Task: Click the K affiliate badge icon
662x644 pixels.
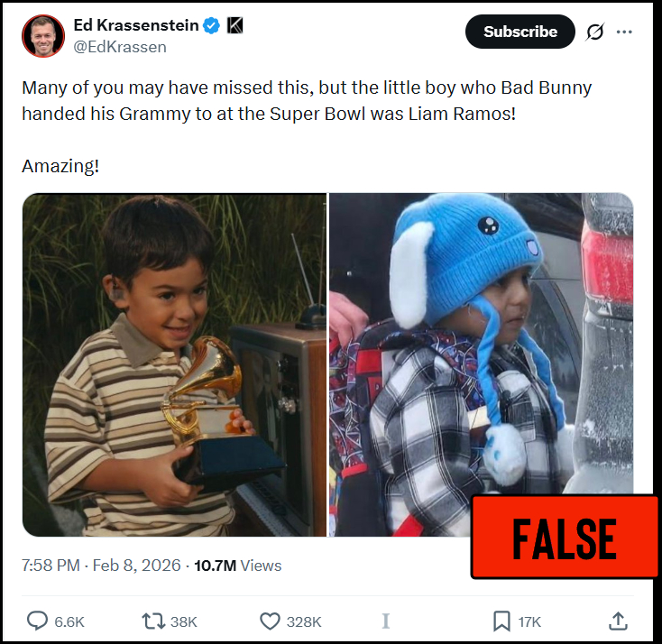Action: click(x=234, y=25)
